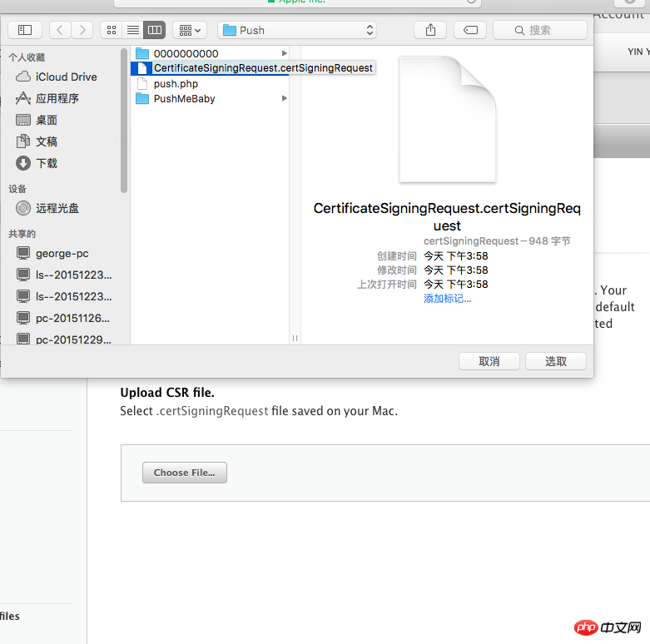Image resolution: width=650 pixels, height=644 pixels.
Task: Click the file preview thumbnail
Action: point(447,119)
